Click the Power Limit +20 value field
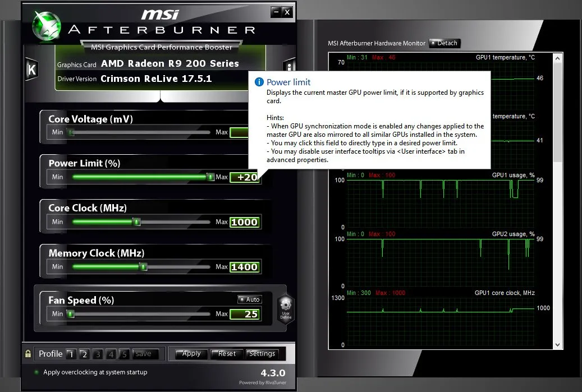The height and width of the screenshot is (392, 582). tap(245, 177)
